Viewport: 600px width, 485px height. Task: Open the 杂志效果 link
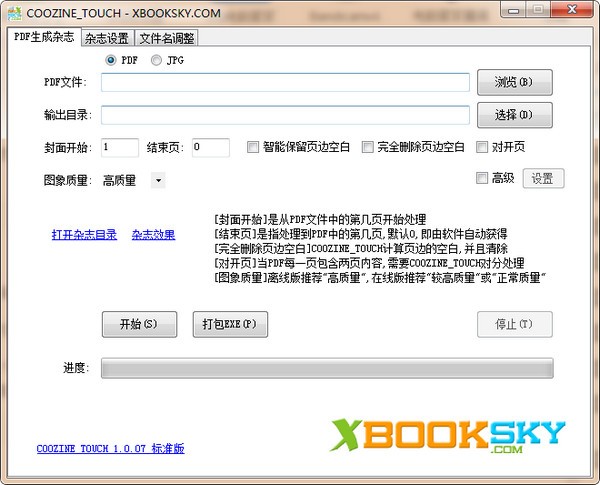tap(153, 234)
